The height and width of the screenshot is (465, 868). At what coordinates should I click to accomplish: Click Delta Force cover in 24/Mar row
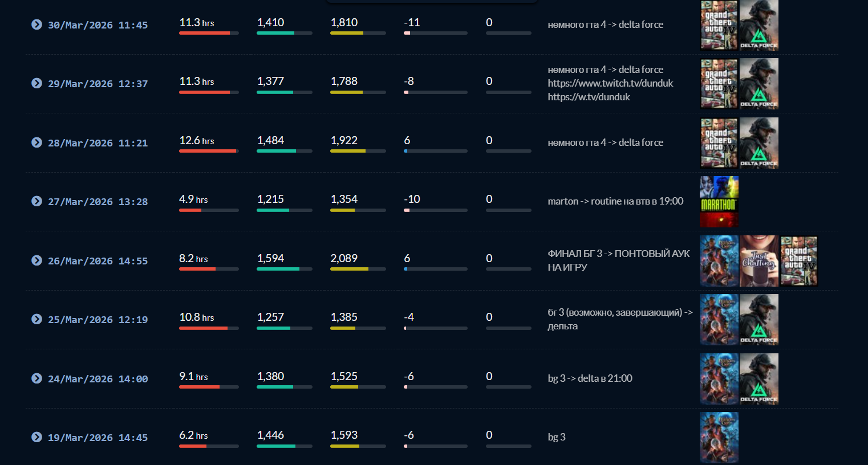(759, 379)
